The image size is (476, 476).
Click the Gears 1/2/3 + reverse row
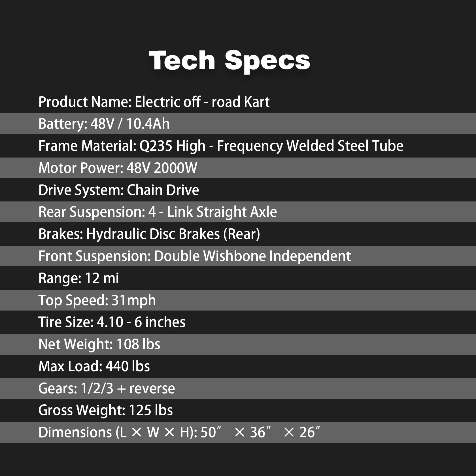[x=107, y=388]
